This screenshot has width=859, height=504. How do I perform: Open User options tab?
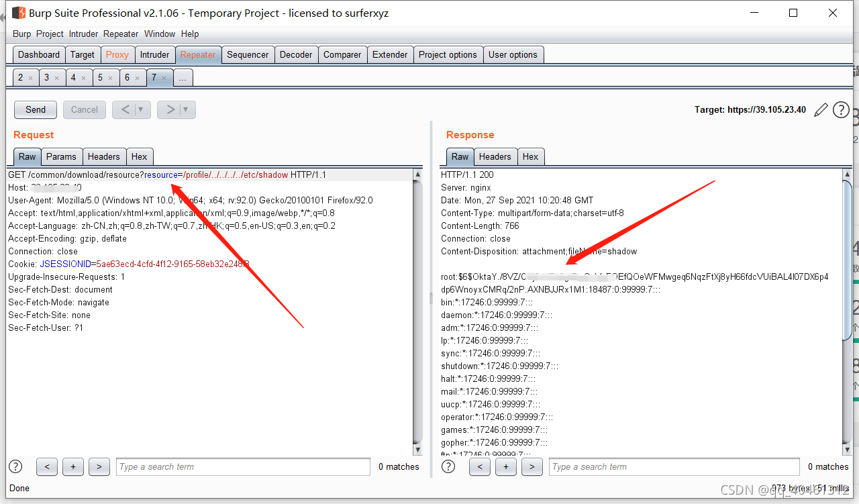point(513,55)
